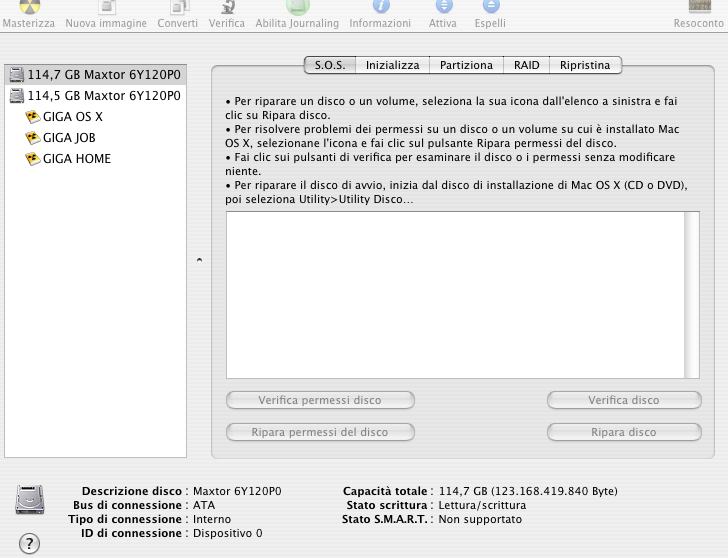
Task: Click the pane splitter handle dot
Action: click(x=199, y=260)
